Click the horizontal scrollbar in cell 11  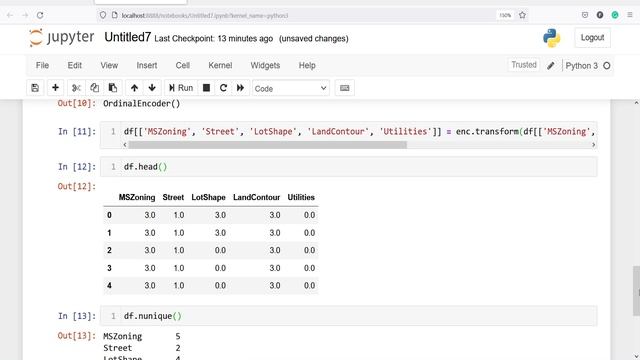point(267,145)
